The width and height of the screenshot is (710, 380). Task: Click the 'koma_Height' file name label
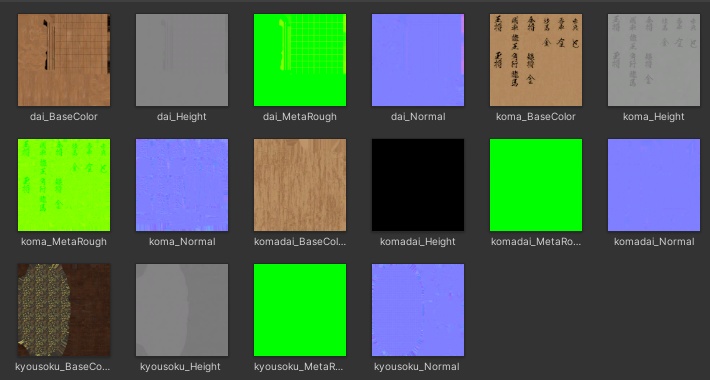[654, 117]
